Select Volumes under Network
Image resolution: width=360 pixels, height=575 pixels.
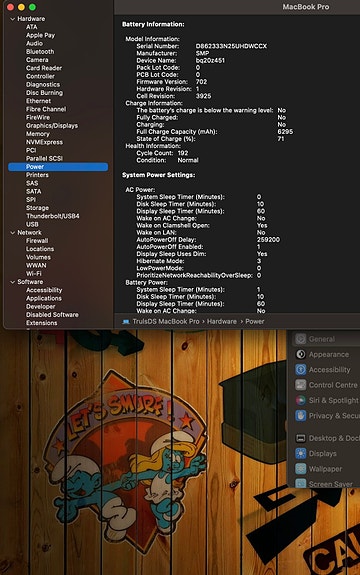[x=38, y=257]
